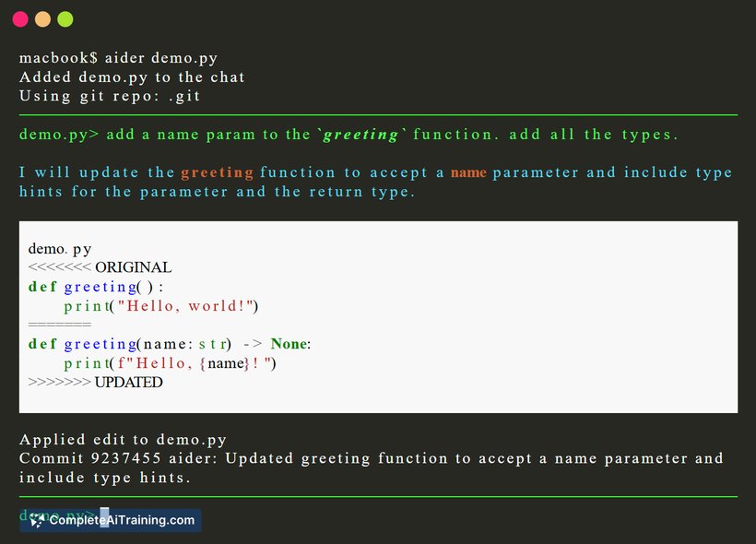Click the 'Added demo.py to the chat' line
The height and width of the screenshot is (544, 756).
(132, 77)
